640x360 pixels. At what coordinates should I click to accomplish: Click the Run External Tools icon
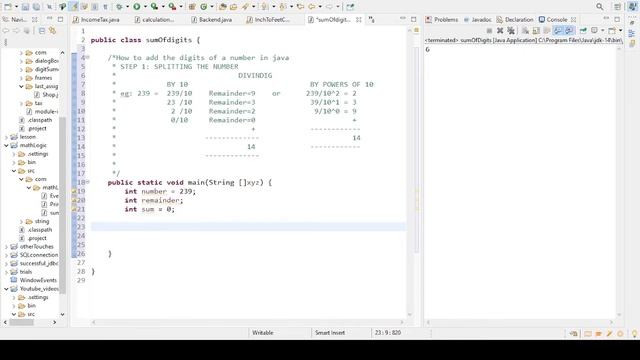173,7
